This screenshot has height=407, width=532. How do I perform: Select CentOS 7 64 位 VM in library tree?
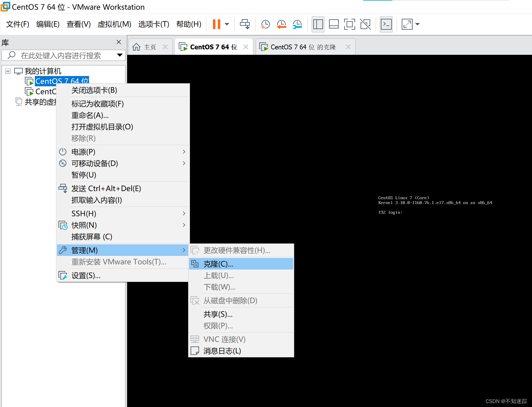[x=62, y=81]
